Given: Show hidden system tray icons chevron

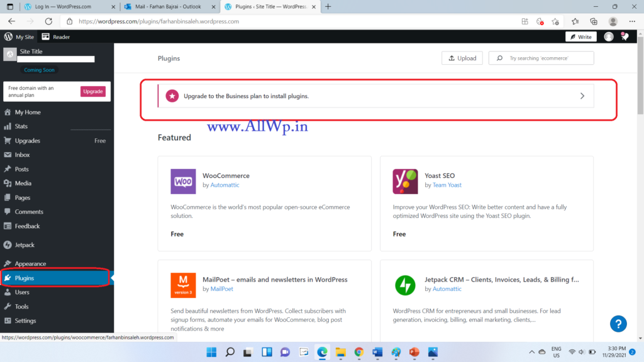Looking at the screenshot, I should (532, 352).
